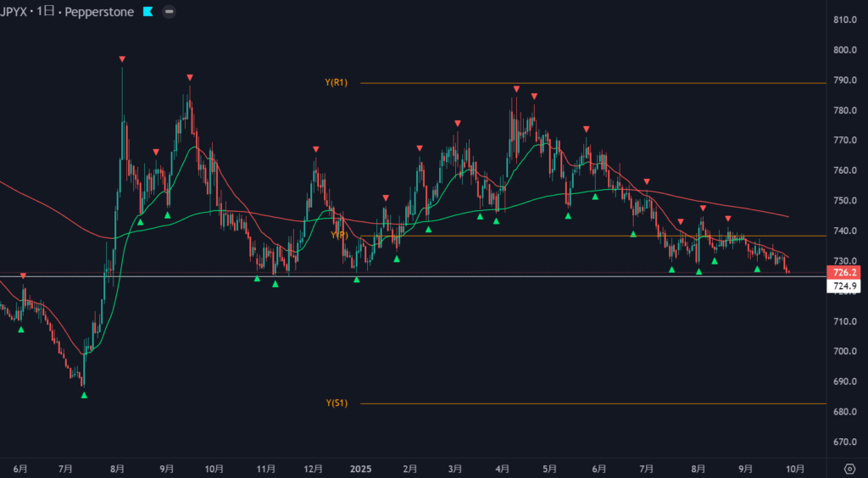The image size is (868, 478).
Task: Click the red marker above the April 2025 peak
Action: [515, 89]
